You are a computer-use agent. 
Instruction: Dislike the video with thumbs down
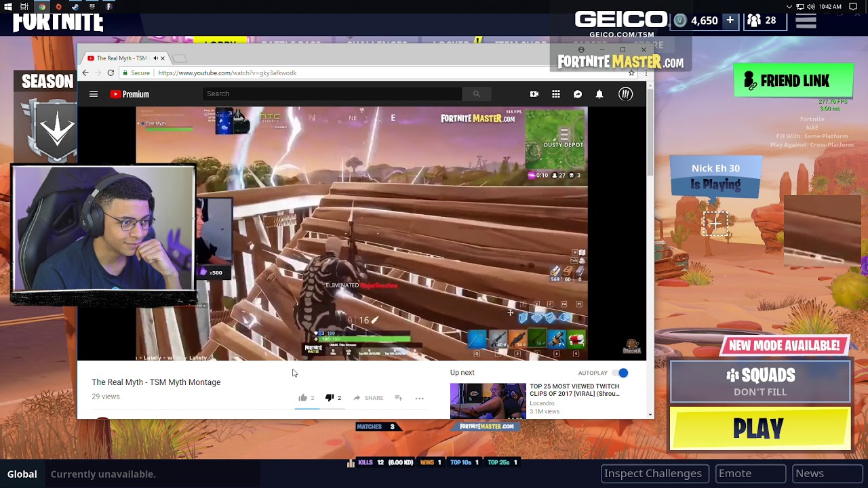(x=330, y=398)
